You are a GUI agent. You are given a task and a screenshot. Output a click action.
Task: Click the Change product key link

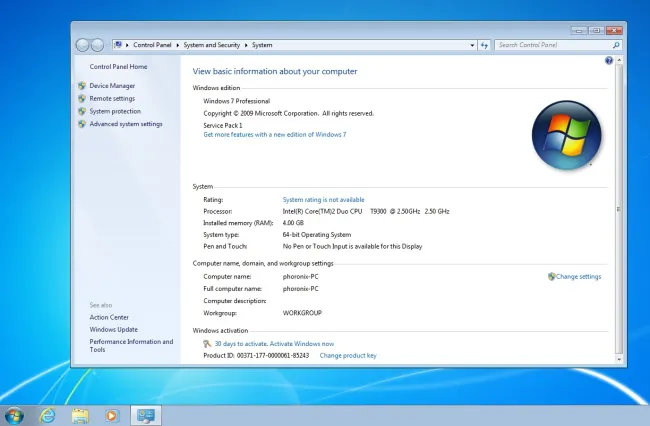pyautogui.click(x=348, y=355)
